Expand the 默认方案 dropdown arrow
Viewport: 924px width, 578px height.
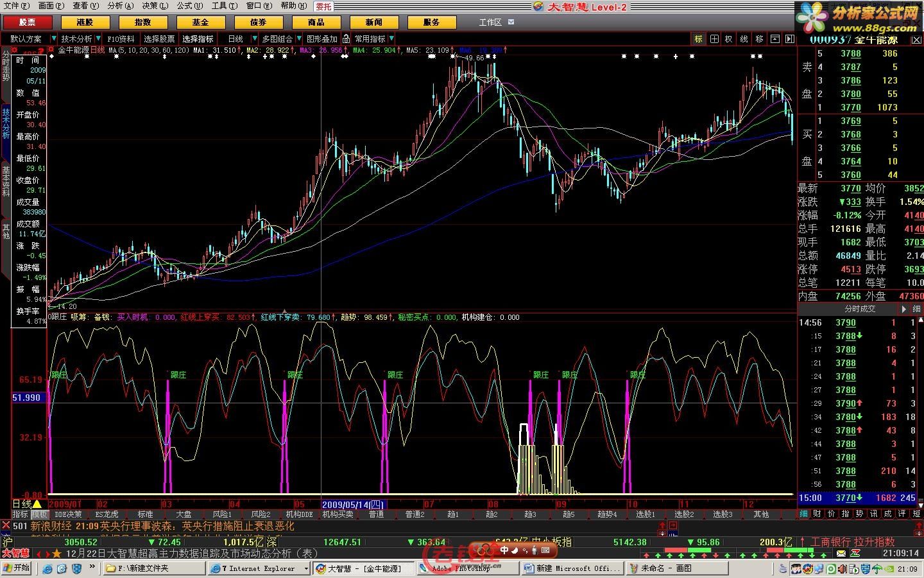55,39
